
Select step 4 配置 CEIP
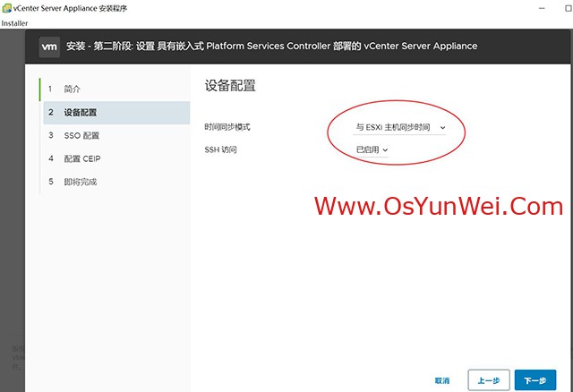[x=115, y=158]
